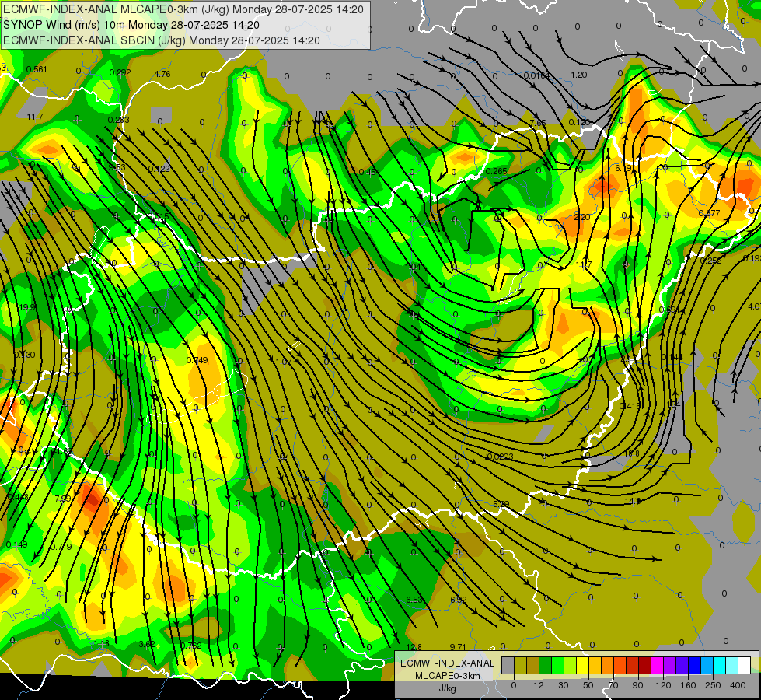Click the '5.29' value on the map
Screen dimensions: 761x700
point(501,504)
